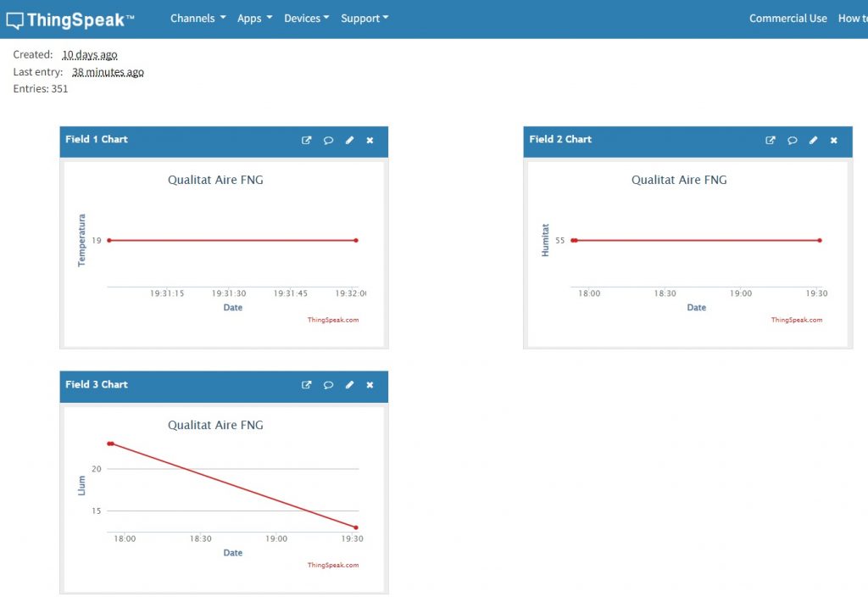Edit Field 2 Chart with pencil icon
The width and height of the screenshot is (868, 597).
(813, 141)
